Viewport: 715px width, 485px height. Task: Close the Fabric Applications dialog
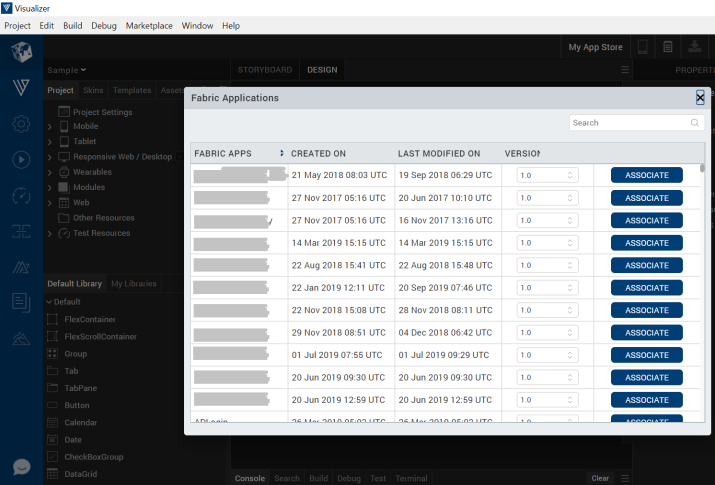coord(700,97)
